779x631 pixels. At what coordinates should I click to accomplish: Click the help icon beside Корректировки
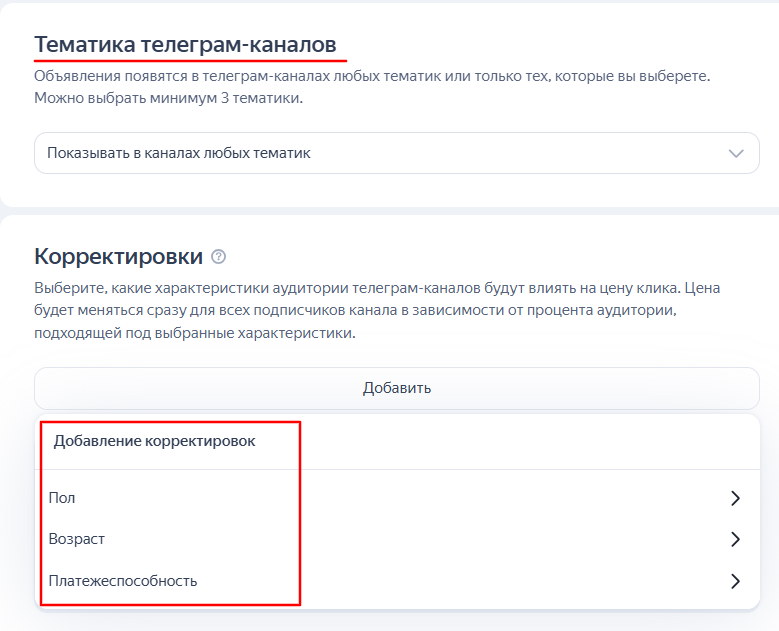click(x=220, y=257)
